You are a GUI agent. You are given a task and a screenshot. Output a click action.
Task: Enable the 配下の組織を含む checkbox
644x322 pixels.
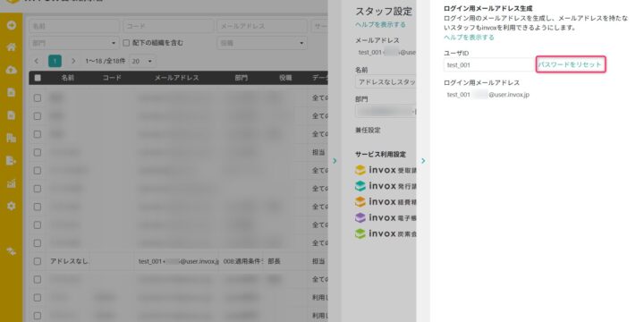pos(126,43)
